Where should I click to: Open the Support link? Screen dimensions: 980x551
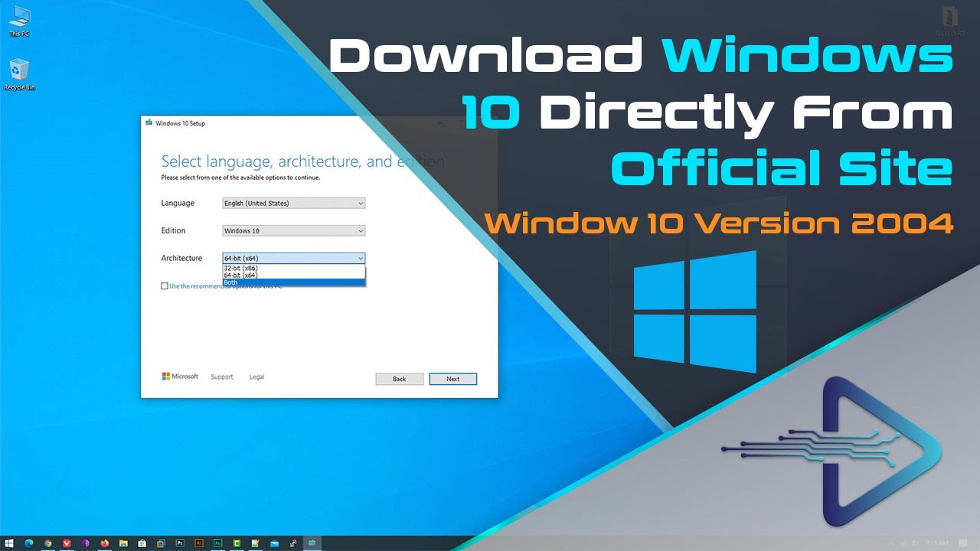[222, 377]
